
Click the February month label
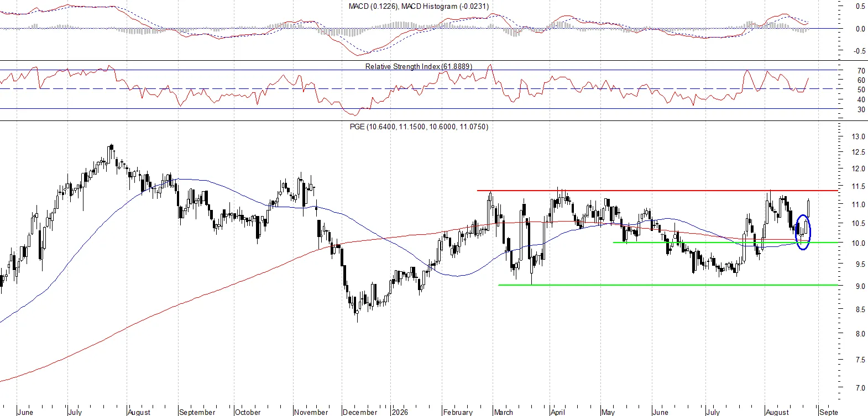(458, 412)
